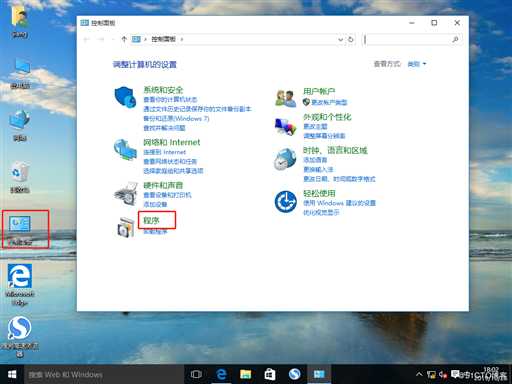Open the 硬件和声音 heading link
Image resolution: width=512 pixels, height=384 pixels.
[163, 185]
